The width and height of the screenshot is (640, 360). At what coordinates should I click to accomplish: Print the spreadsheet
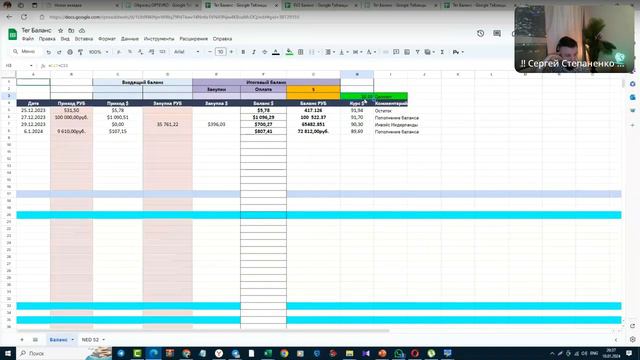(70, 52)
